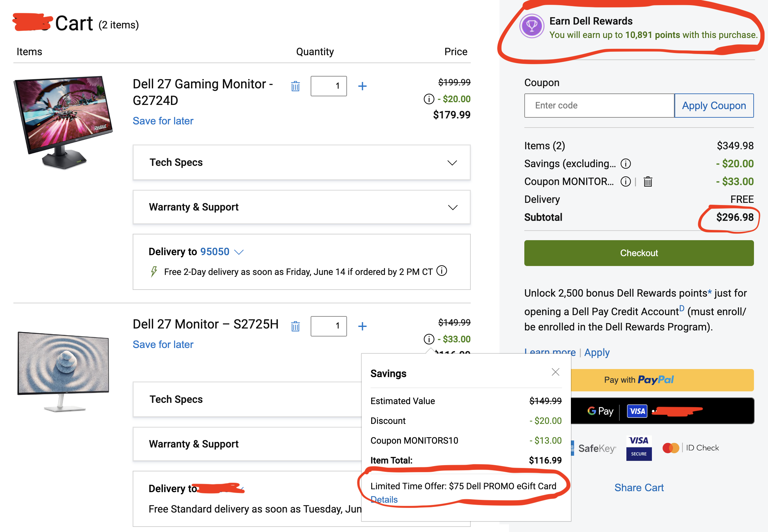Click plus icon for Dell 27 Monitor S2725H
Screen dimensions: 768x532
click(362, 326)
